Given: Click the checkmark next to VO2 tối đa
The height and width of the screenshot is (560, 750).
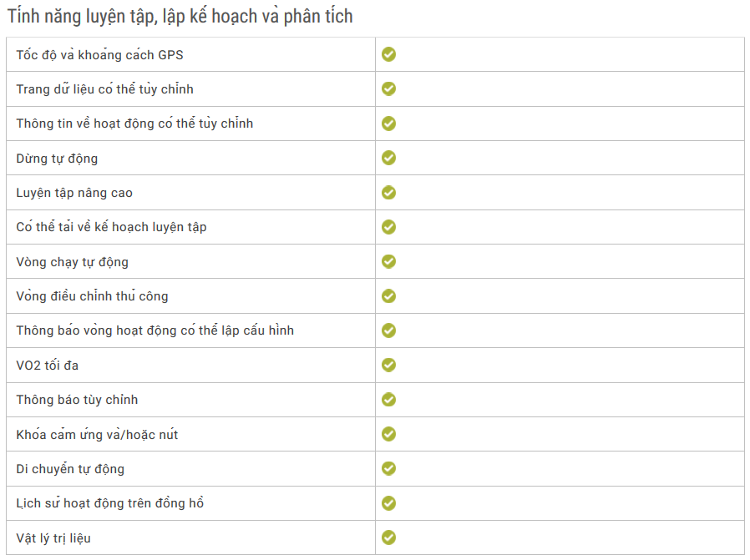Looking at the screenshot, I should tap(388, 365).
